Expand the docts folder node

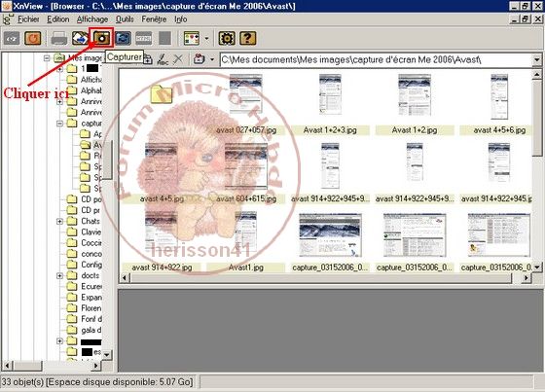tap(59, 275)
